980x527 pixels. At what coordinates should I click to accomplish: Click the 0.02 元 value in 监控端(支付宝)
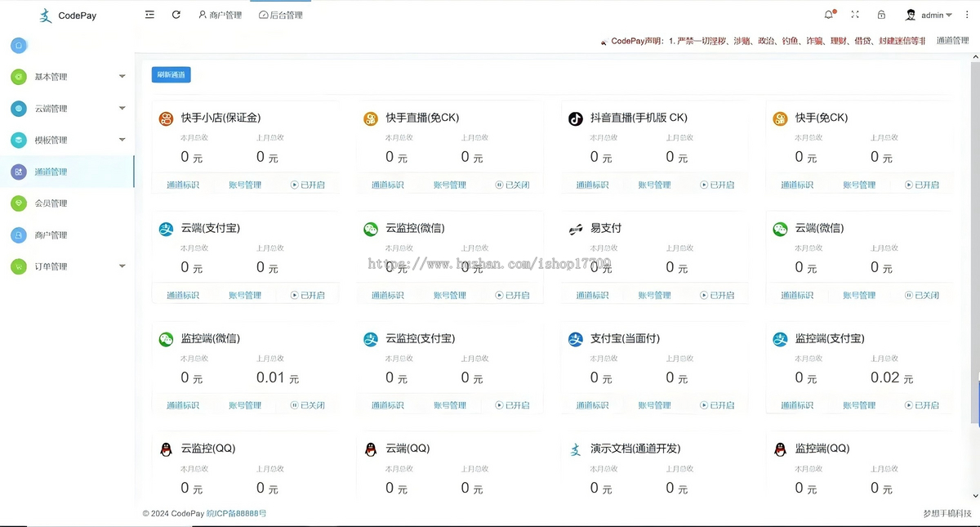(x=892, y=377)
